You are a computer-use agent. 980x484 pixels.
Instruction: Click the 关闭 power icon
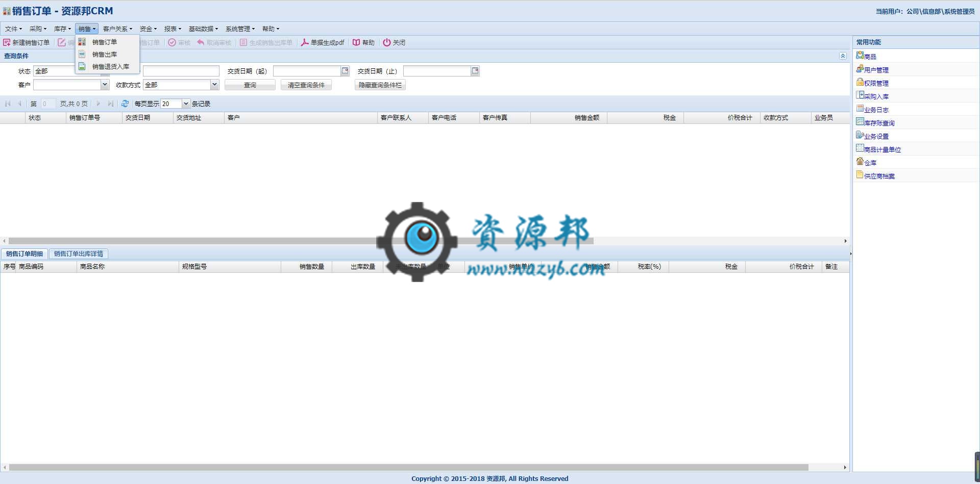(x=387, y=42)
